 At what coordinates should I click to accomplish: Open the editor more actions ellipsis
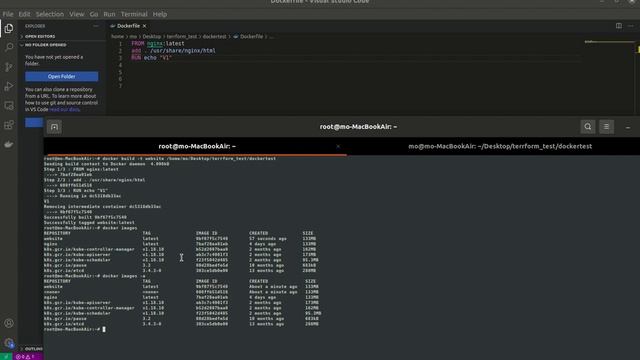631,26
